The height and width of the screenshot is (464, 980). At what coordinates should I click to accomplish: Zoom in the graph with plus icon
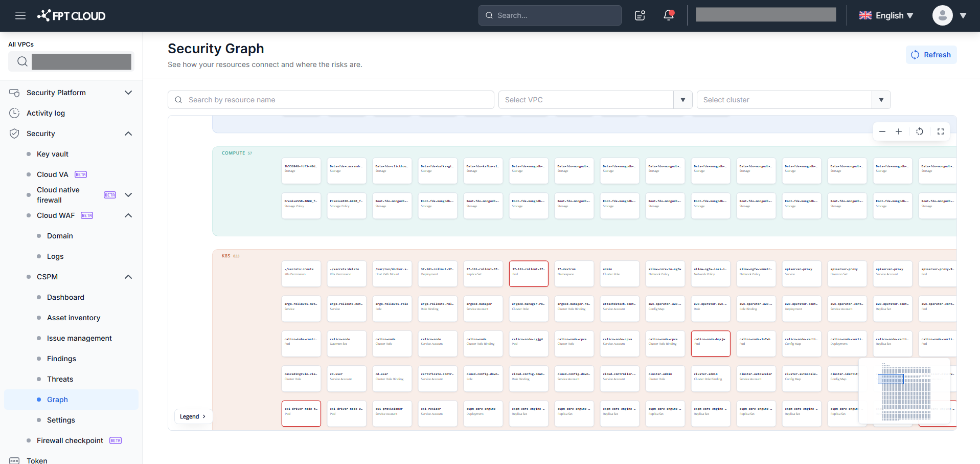pyautogui.click(x=899, y=131)
